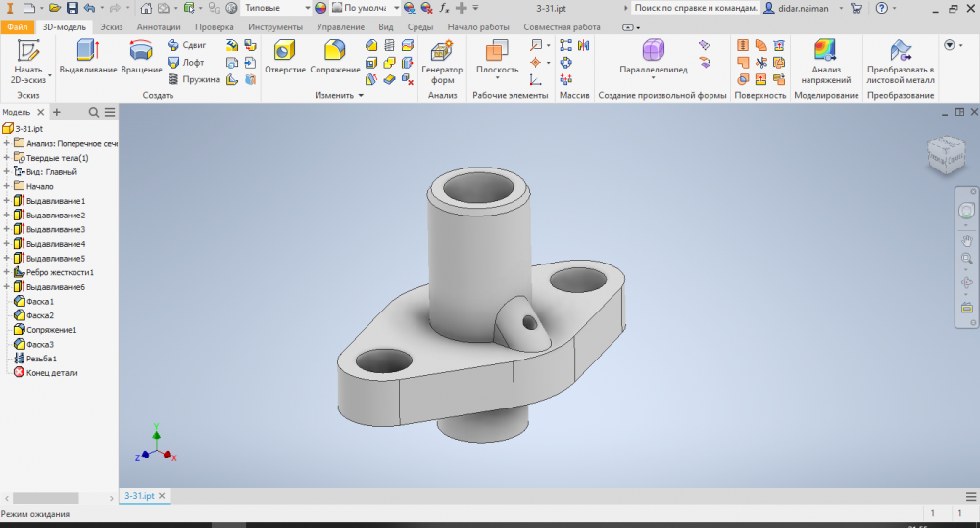Screen dimensions: 980x528
Task: Open Генератор форм tool
Action: 442,61
